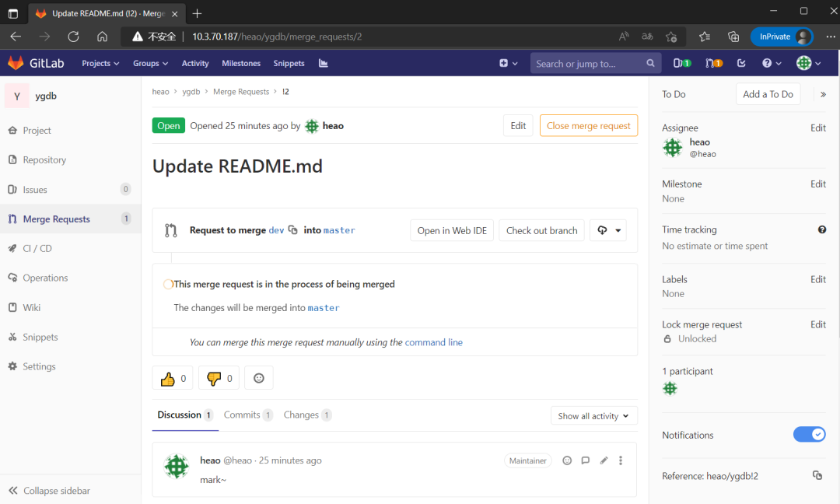Expand the Show all activity dropdown

click(593, 416)
